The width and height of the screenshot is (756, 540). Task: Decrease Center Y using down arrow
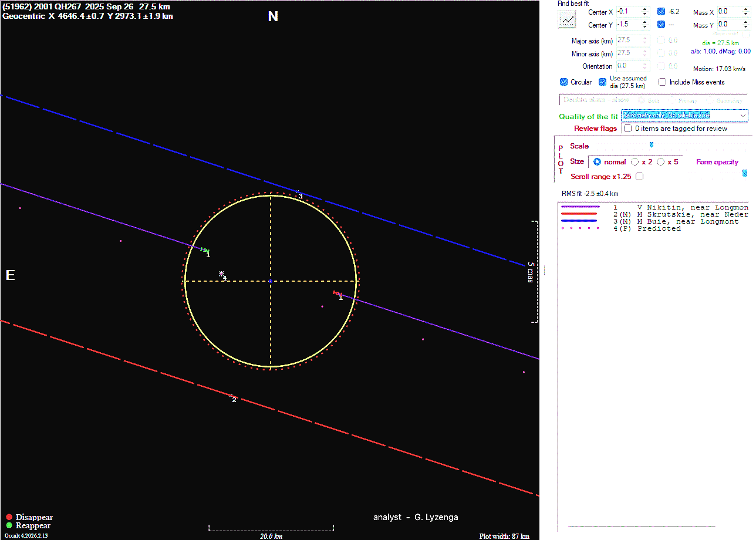click(x=644, y=27)
